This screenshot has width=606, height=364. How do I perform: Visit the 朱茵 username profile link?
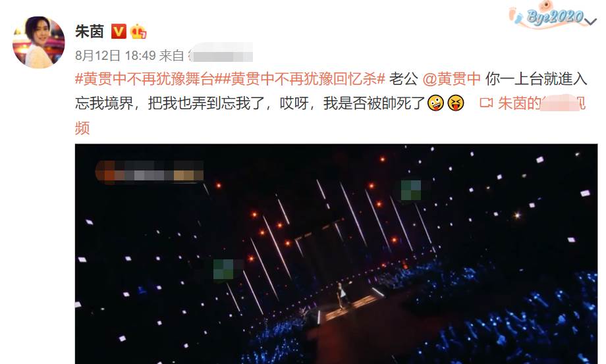pyautogui.click(x=90, y=32)
